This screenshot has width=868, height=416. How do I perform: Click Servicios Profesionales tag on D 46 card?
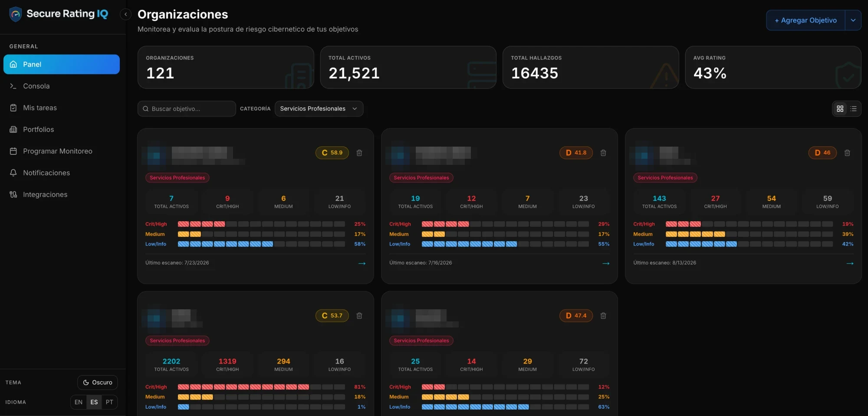tap(665, 178)
